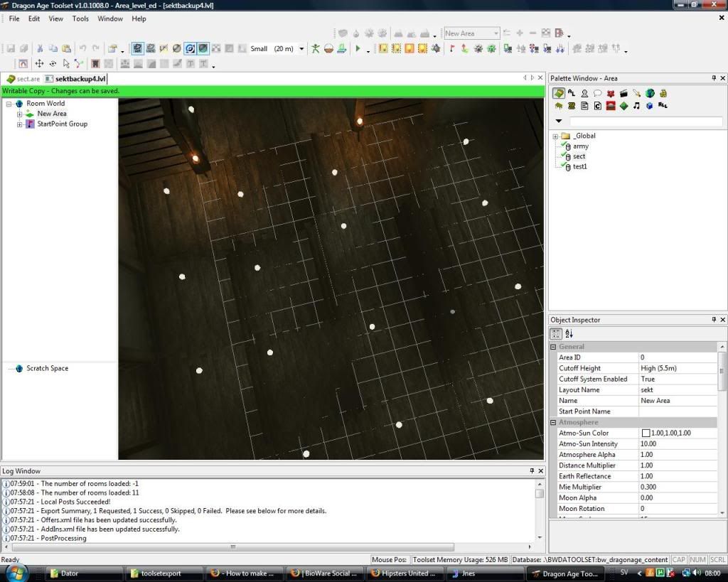Screen dimensions: 728x582
Task: Choose the move arrows tool in toolbar
Action: coord(39,64)
